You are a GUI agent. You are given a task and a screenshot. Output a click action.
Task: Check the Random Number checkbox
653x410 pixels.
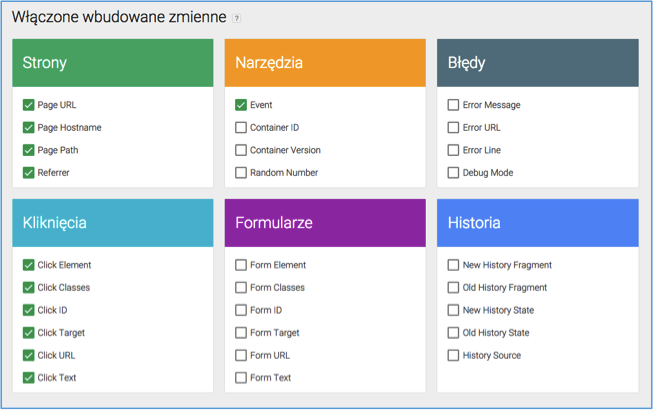241,173
